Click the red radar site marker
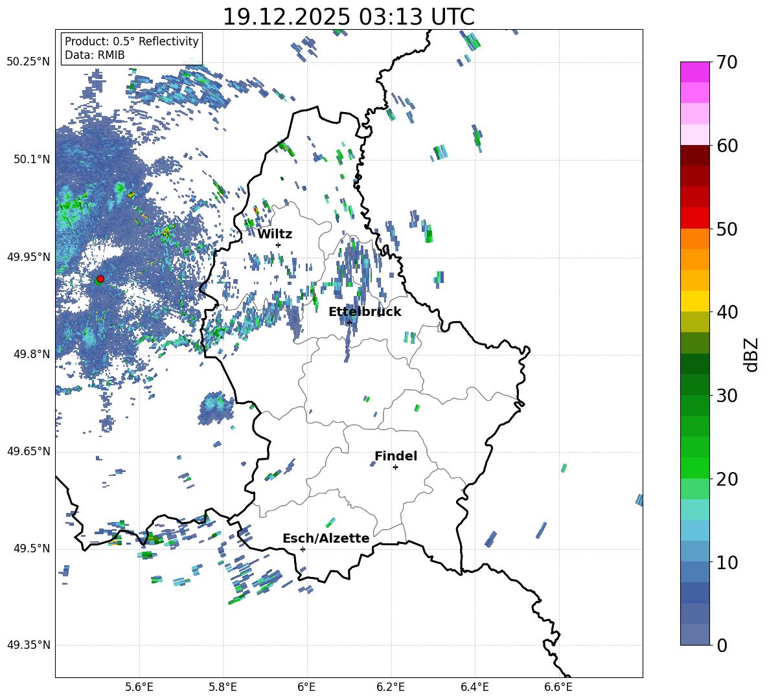Image resolution: width=767 pixels, height=700 pixels. pyautogui.click(x=100, y=279)
